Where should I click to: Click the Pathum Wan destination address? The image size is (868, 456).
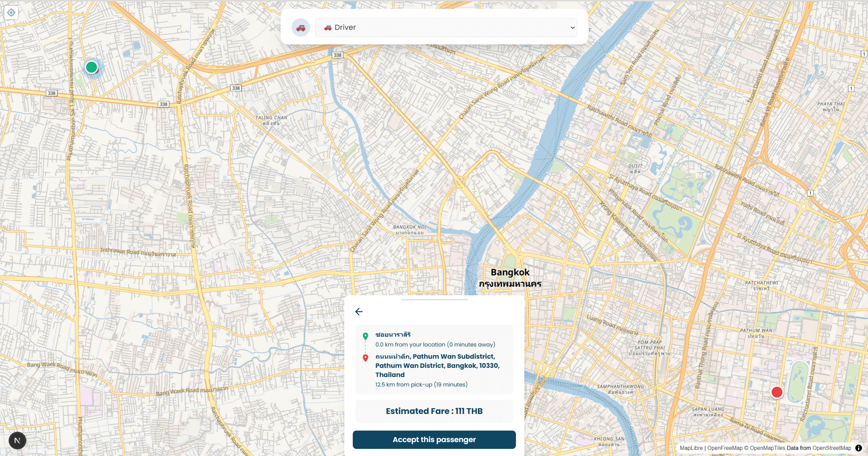[x=438, y=365]
